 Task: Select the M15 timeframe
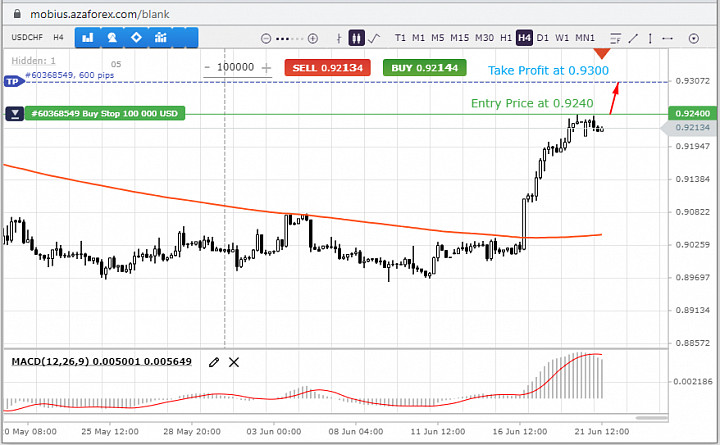(x=460, y=38)
